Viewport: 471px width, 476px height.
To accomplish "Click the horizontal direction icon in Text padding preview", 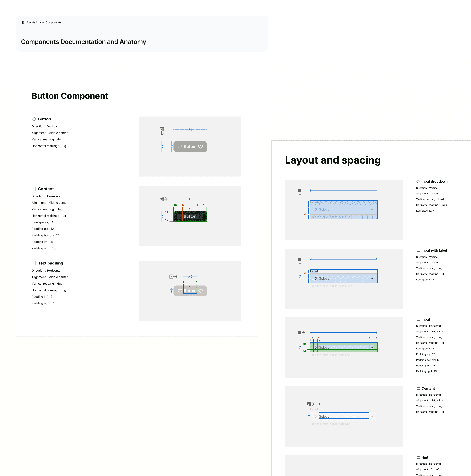I will coord(173,276).
